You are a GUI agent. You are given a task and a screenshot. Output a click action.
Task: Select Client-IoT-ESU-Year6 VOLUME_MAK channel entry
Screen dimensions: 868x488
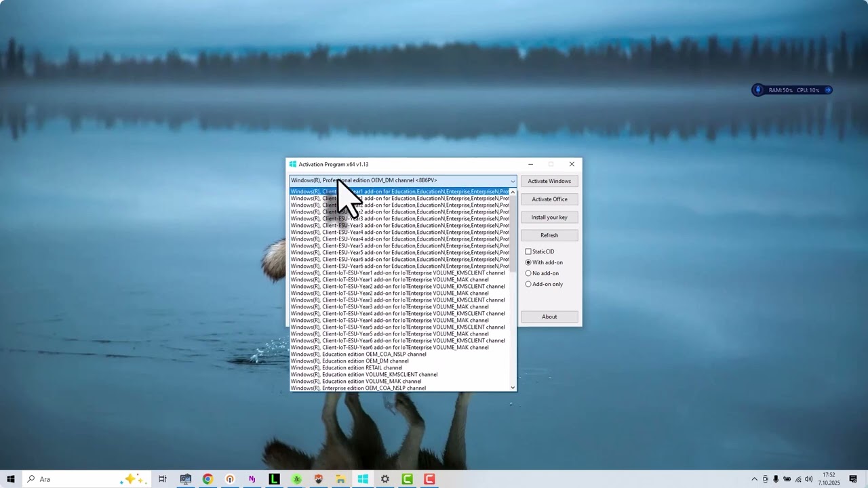399,348
